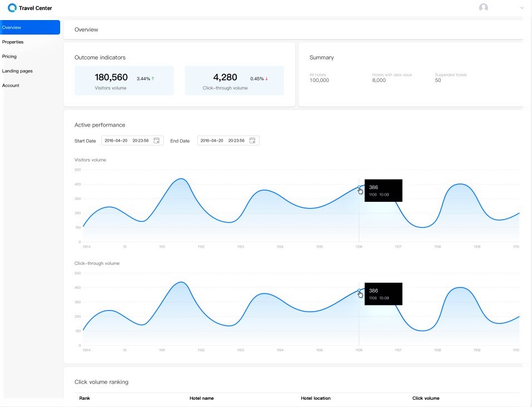Click the Visitors volume chart data point marker

coord(359,187)
